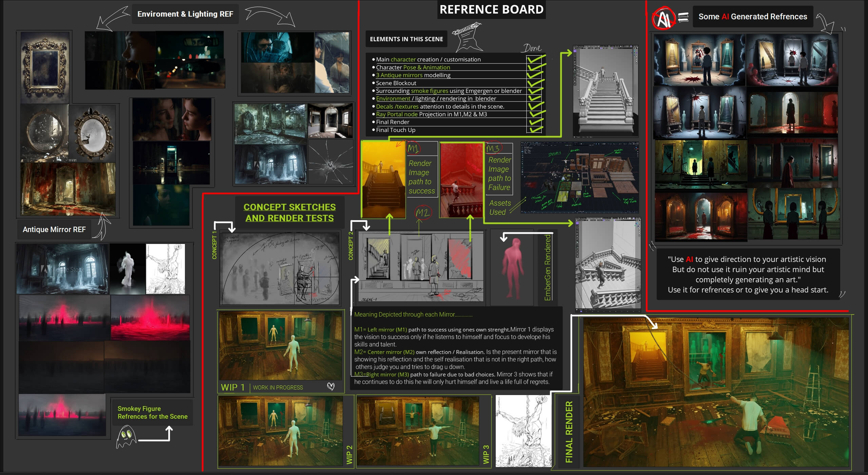Click the heart icon in WIP 1 label
Viewport: 868px width, 475px height.
click(x=331, y=386)
